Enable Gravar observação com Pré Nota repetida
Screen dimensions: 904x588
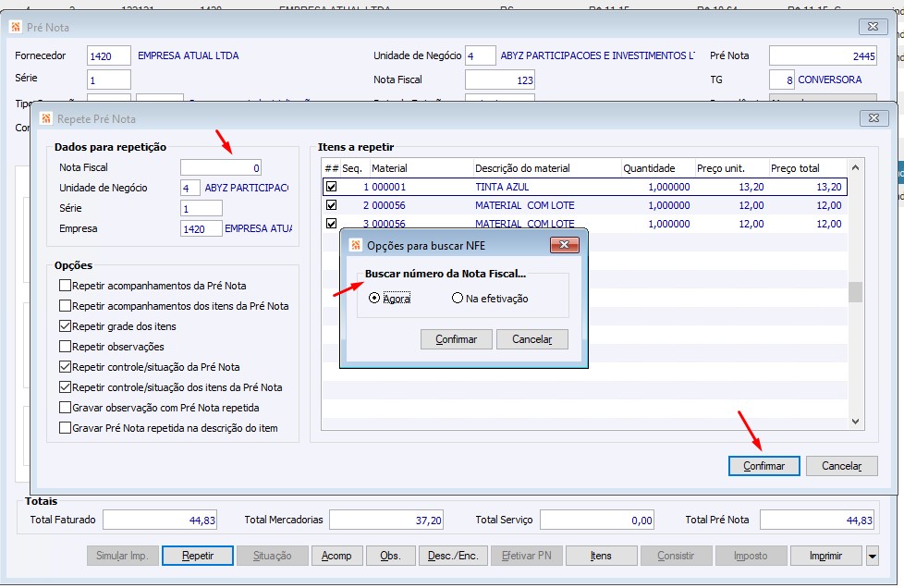tap(65, 408)
